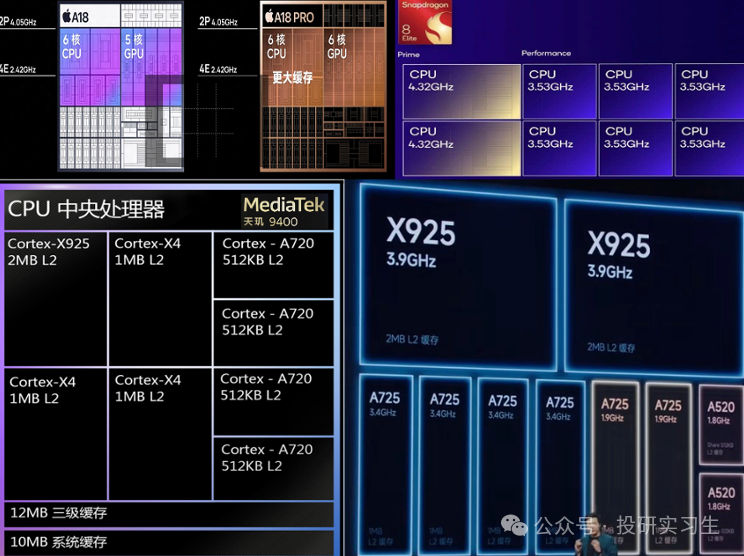Click '2P 4.05GHz' label beside A18 PRO
This screenshot has height=556, width=744.
coord(218,21)
